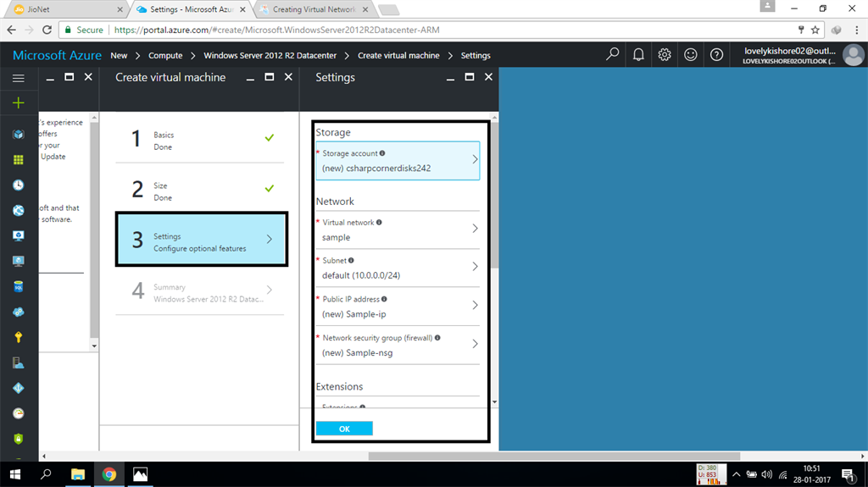Click Settings blade vertical scrollbar
This screenshot has width=868, height=487.
pos(494,194)
